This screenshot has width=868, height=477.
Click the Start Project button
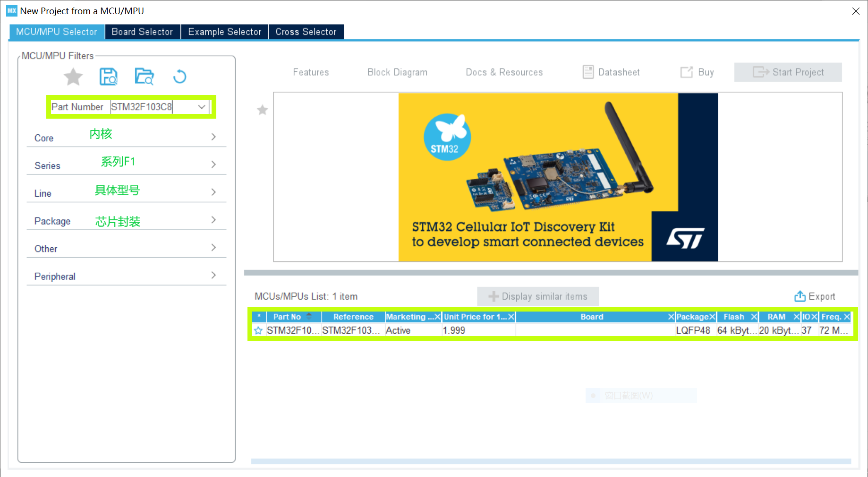click(x=788, y=72)
